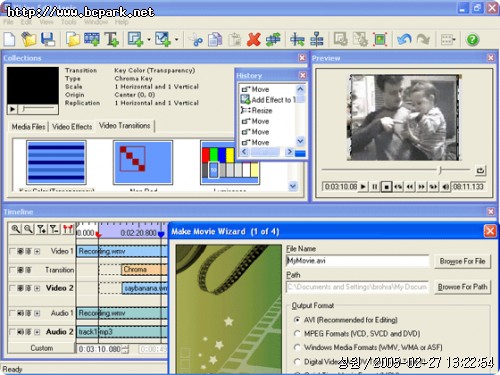500x375 pixels.
Task: Expand the Audio 1 track with its plus box
Action: (x=37, y=313)
